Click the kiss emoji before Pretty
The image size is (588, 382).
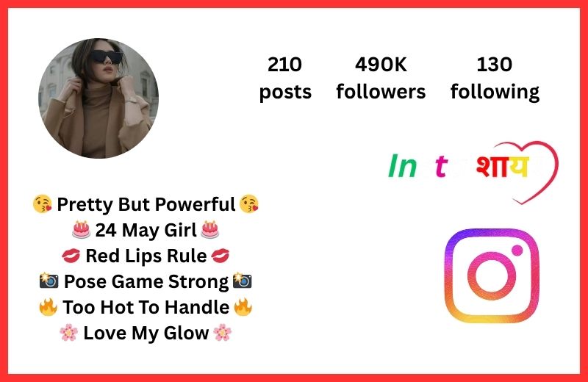tap(43, 204)
